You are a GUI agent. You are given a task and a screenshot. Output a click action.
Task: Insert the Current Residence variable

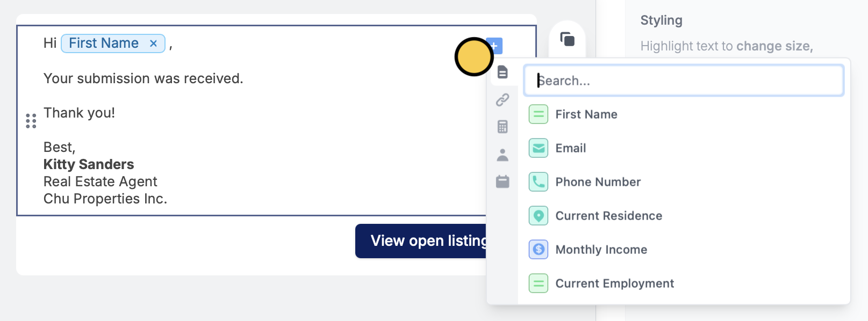(684, 216)
